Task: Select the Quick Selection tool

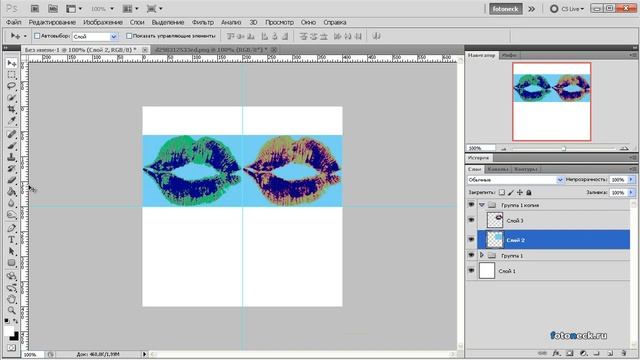Action: (x=11, y=98)
